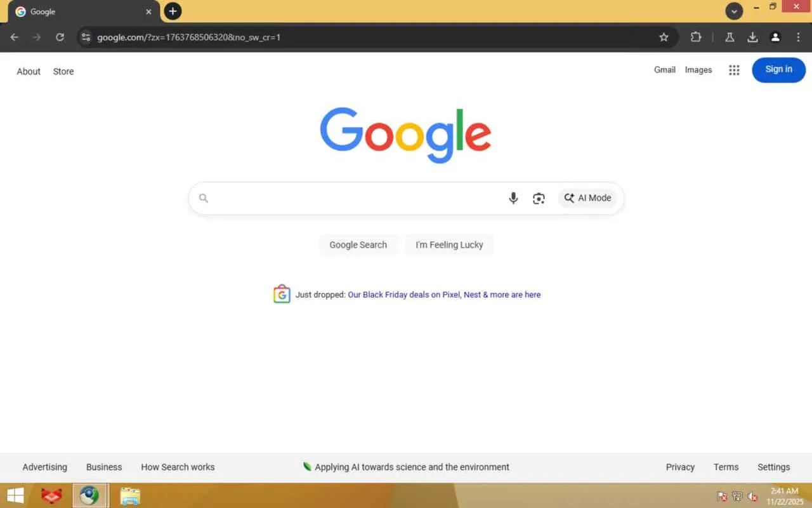
Task: Open Black Friday deals promo link
Action: click(x=444, y=295)
